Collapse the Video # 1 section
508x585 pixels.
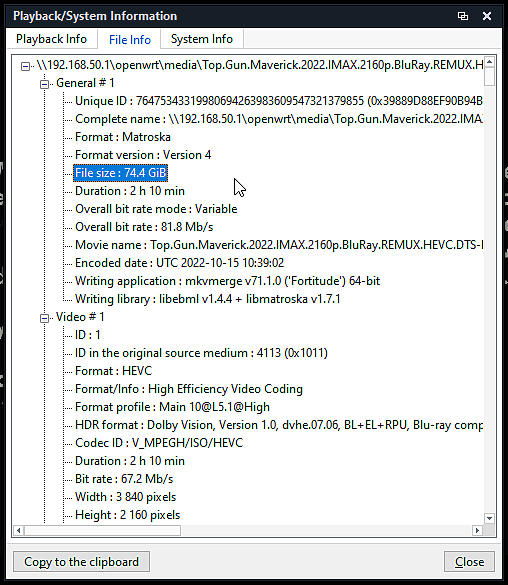pyautogui.click(x=44, y=318)
